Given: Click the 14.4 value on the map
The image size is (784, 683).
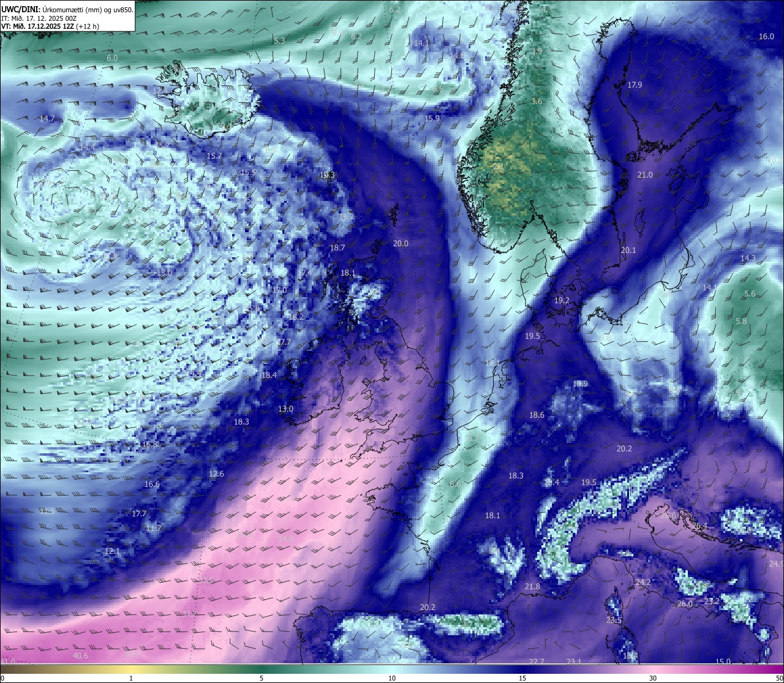Looking at the screenshot, I should click(x=87, y=147).
